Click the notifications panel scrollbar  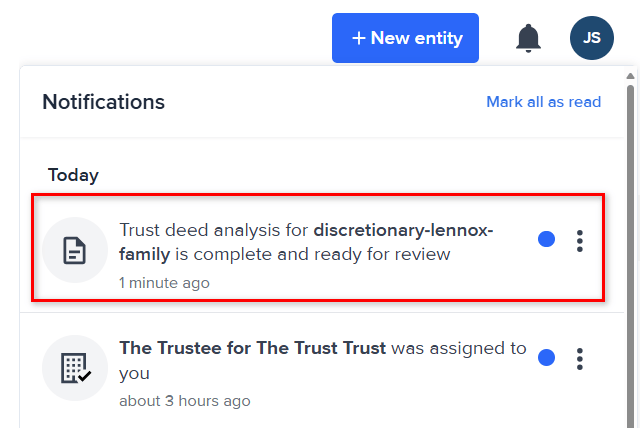630,250
